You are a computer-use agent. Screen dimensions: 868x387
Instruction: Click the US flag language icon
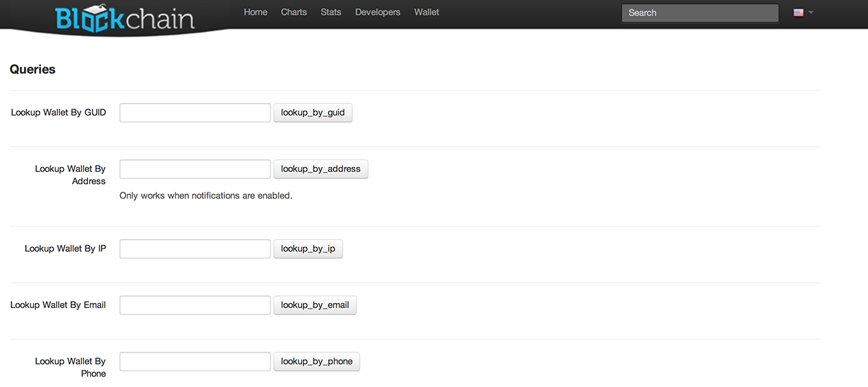click(799, 12)
